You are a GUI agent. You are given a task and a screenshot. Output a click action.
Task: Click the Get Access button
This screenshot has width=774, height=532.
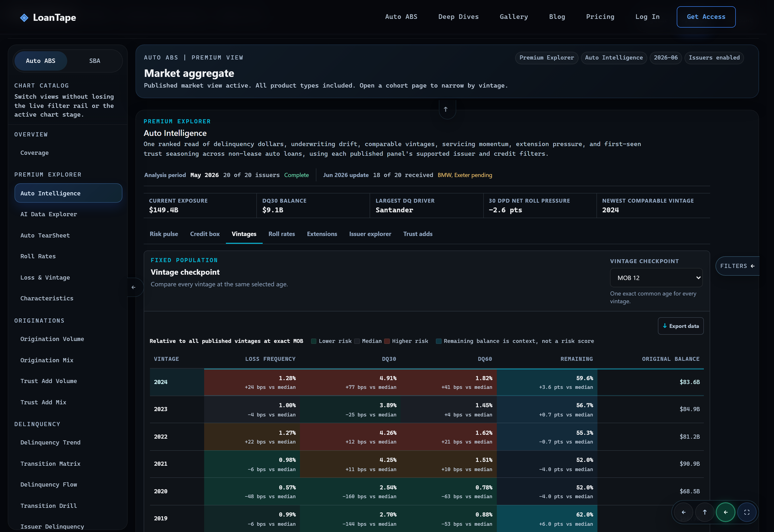(x=706, y=17)
